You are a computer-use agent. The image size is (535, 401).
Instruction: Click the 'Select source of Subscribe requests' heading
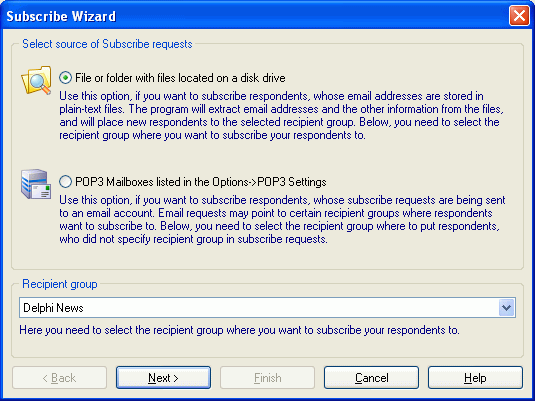pyautogui.click(x=107, y=44)
